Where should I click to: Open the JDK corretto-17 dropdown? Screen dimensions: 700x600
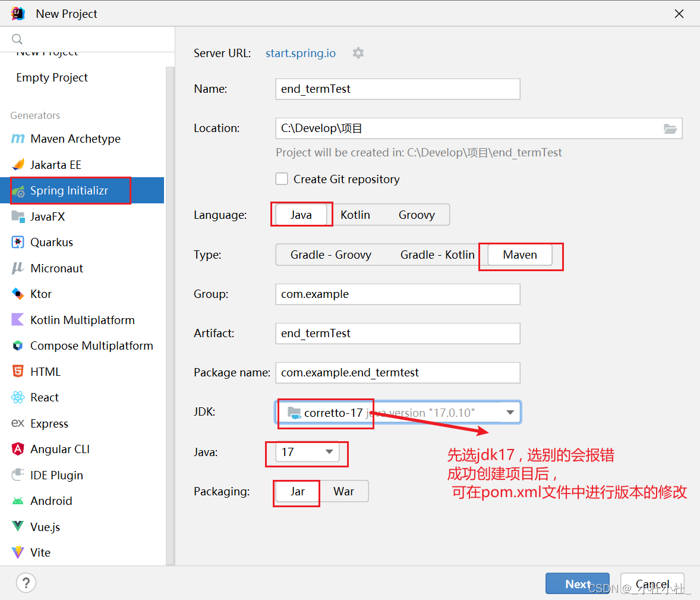398,412
